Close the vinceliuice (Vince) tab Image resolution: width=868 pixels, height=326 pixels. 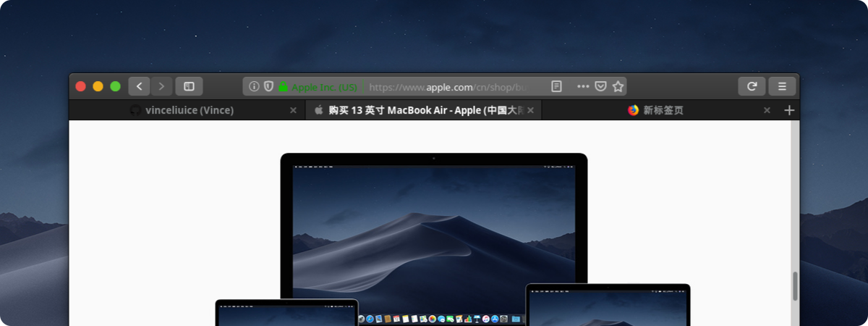[293, 110]
